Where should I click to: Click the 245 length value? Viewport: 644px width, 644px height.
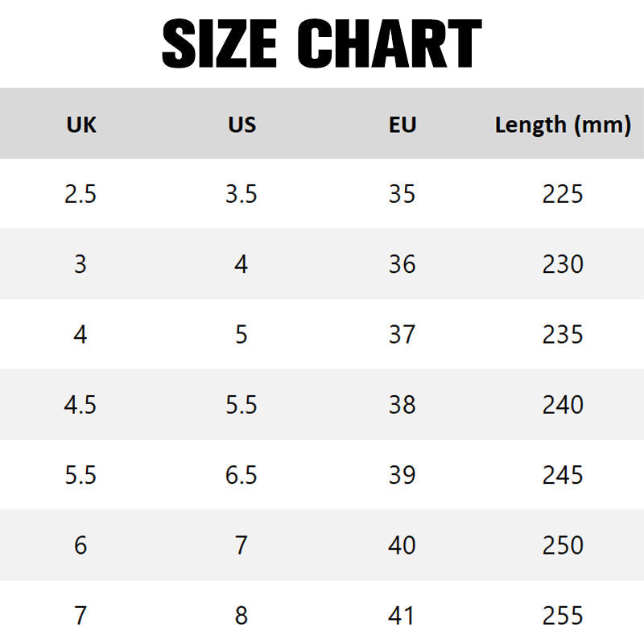pos(563,475)
